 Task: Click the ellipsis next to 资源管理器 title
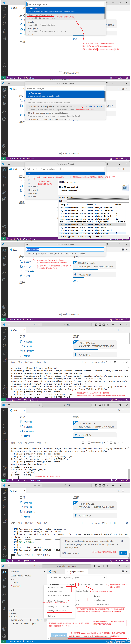pos(44,572)
